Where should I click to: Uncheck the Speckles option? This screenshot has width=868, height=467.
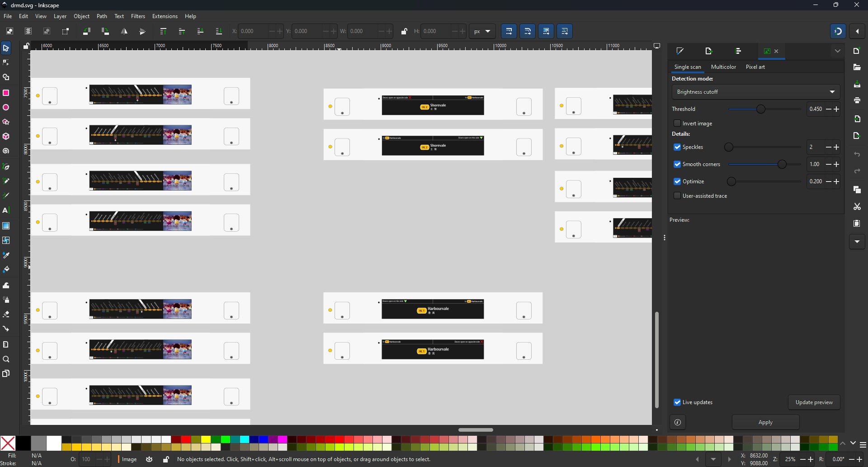[677, 147]
